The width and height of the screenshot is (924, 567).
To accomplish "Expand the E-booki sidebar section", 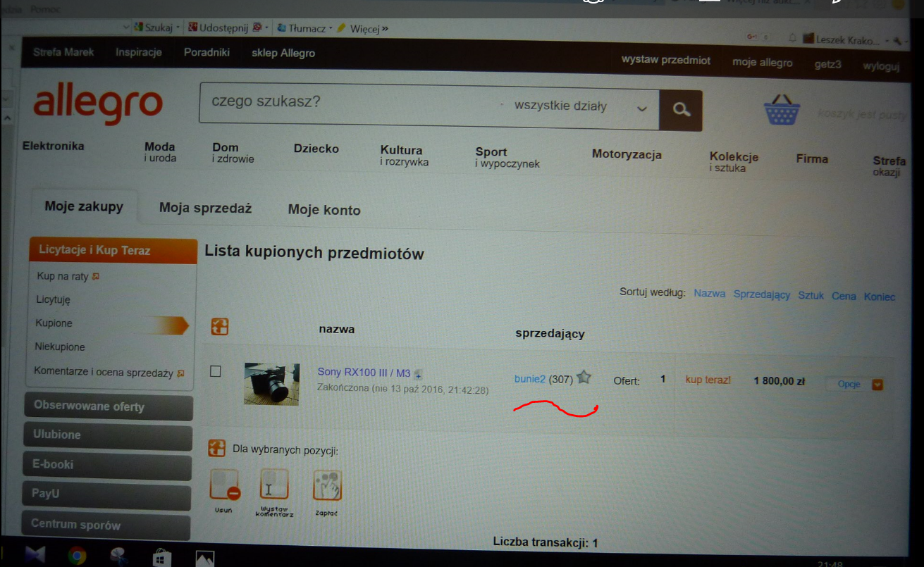I will (x=108, y=466).
